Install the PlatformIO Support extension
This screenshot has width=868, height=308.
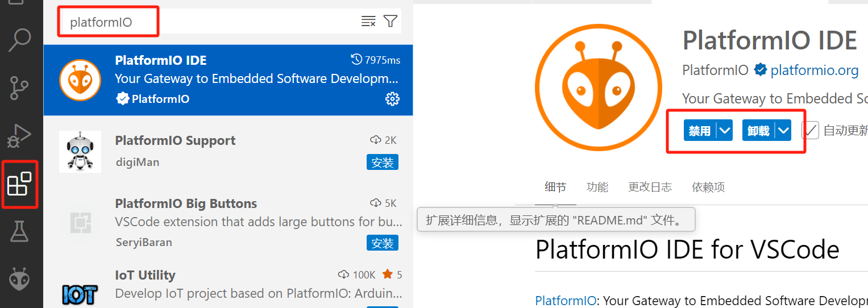[383, 163]
